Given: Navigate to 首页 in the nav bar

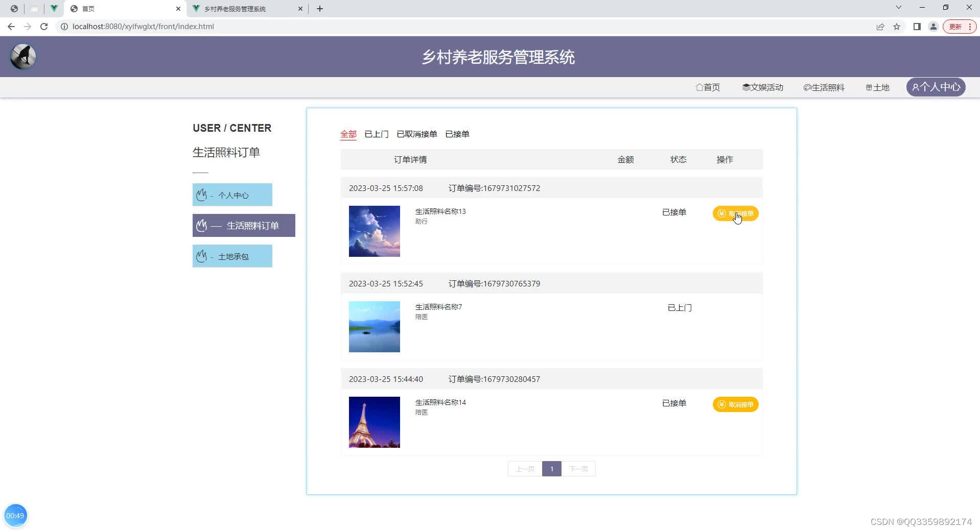Looking at the screenshot, I should tap(708, 87).
